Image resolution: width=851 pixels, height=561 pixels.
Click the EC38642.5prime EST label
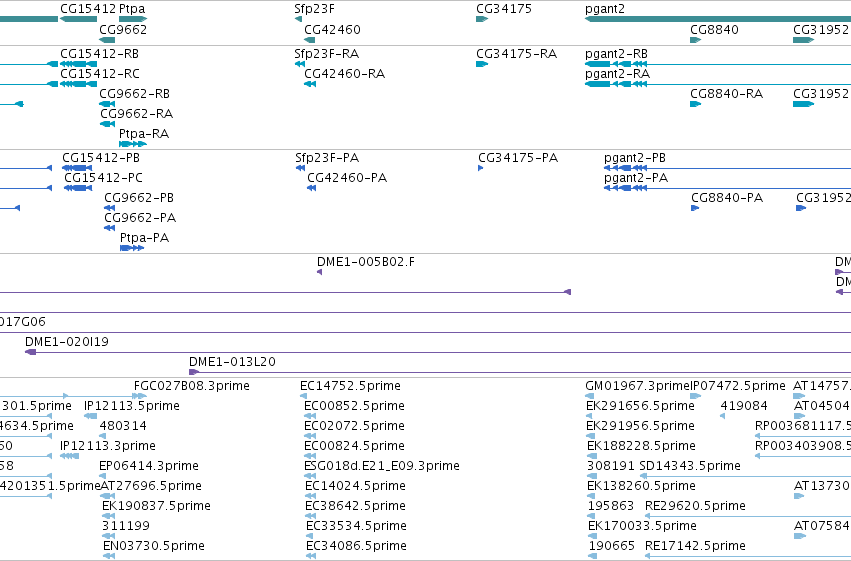(x=355, y=506)
